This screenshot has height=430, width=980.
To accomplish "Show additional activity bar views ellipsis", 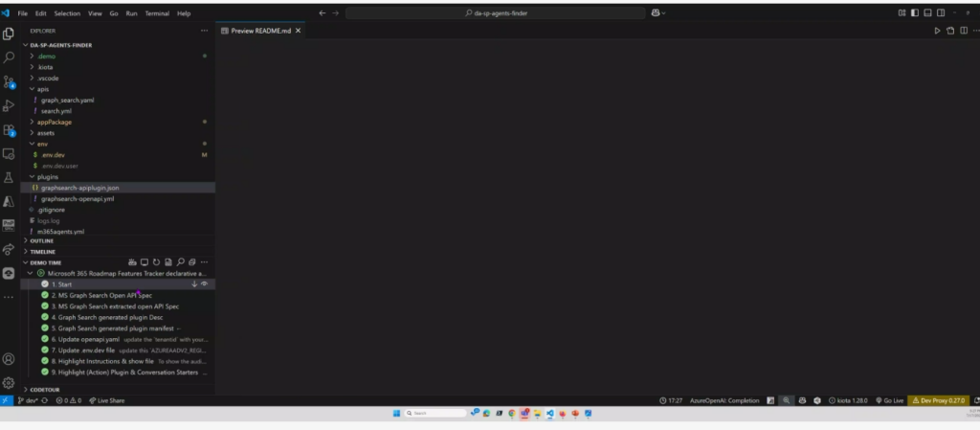I will point(9,298).
